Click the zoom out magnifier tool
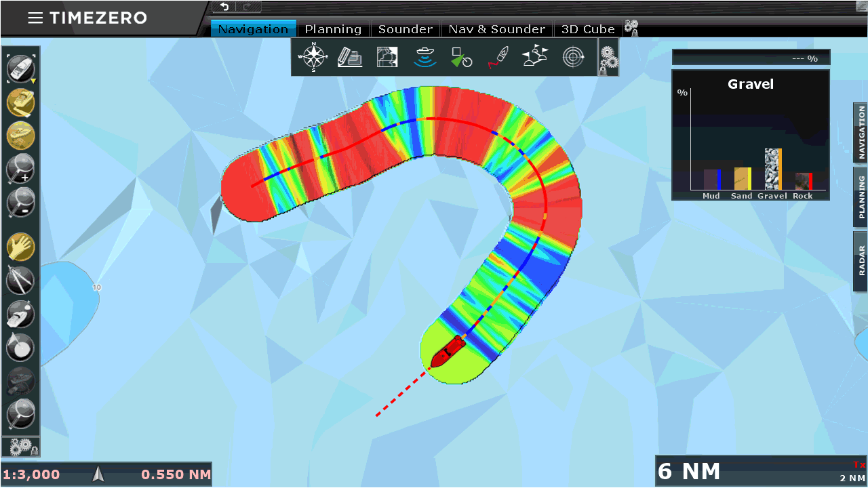Image resolution: width=868 pixels, height=488 pixels. [20, 203]
